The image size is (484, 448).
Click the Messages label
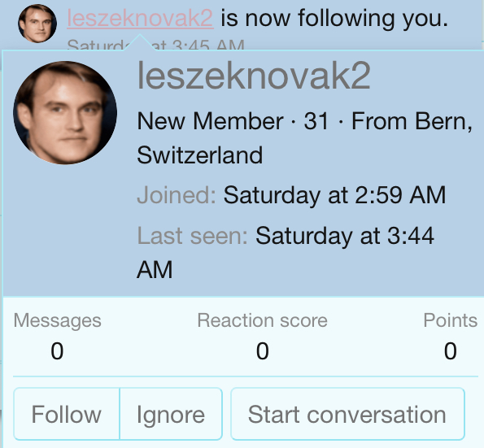[x=58, y=320]
